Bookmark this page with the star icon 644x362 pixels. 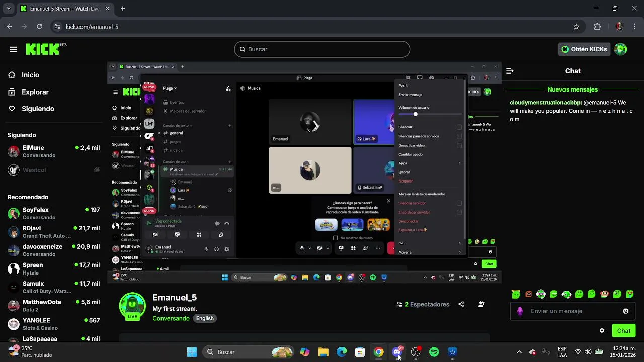pos(576,27)
